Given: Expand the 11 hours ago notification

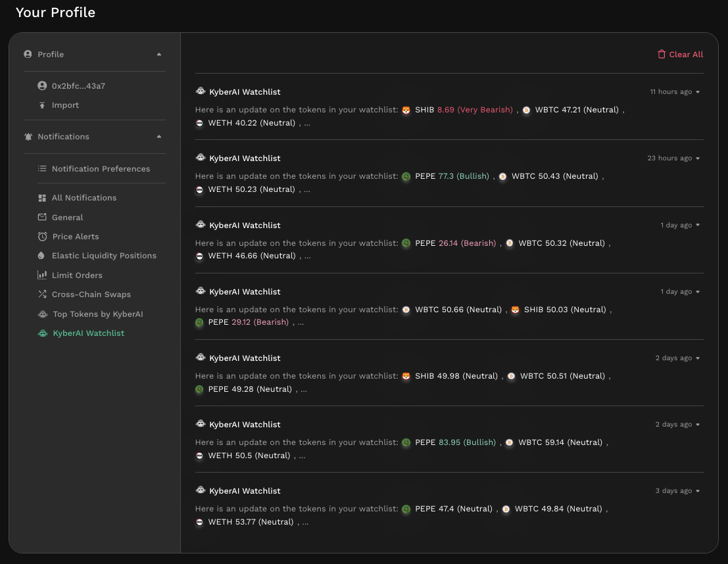Looking at the screenshot, I should tap(698, 92).
